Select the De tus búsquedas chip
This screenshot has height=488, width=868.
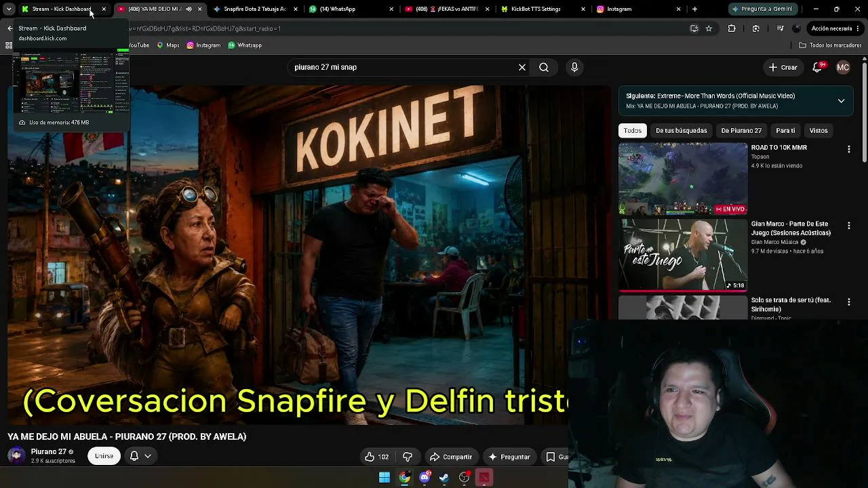coord(681,130)
